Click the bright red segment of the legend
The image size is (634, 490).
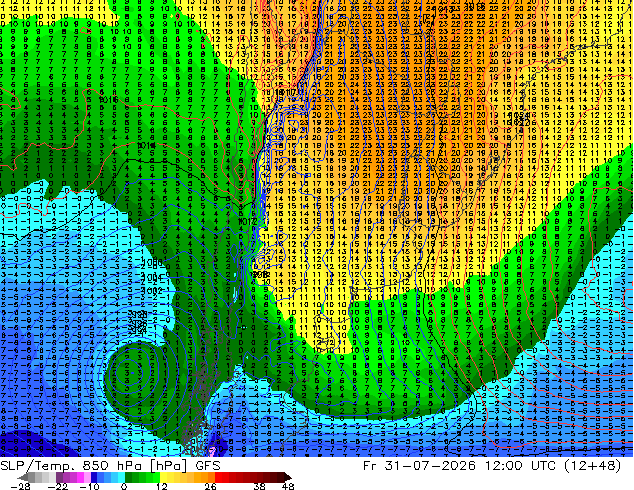218,477
